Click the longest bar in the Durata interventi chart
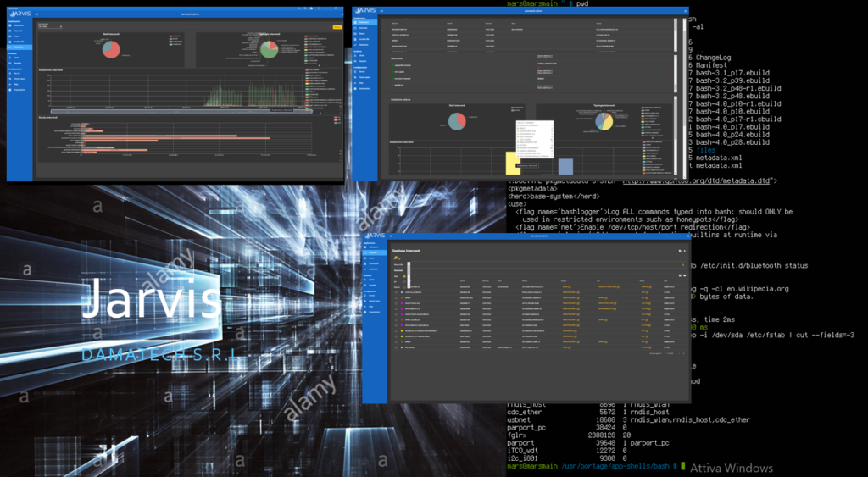 (177, 138)
